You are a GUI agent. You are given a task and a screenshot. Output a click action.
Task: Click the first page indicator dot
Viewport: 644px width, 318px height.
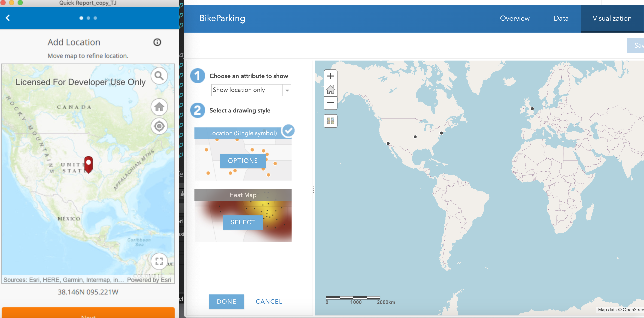[81, 18]
